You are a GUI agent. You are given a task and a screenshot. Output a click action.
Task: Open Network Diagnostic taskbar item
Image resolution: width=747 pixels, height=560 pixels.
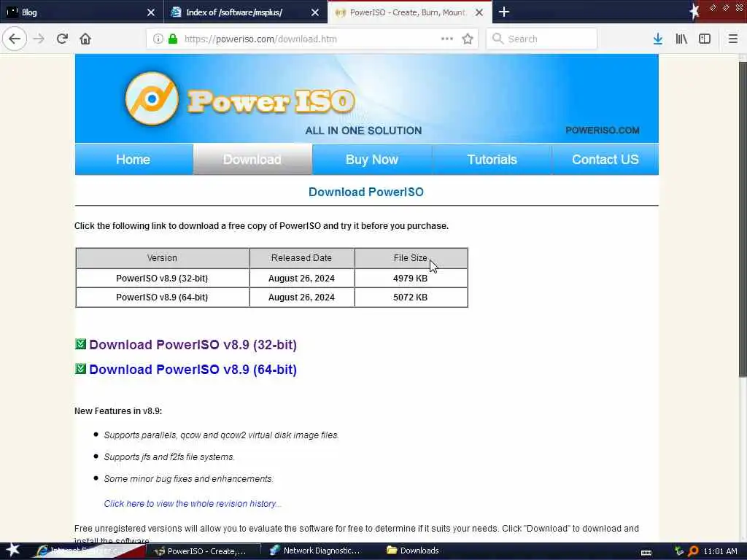click(315, 551)
